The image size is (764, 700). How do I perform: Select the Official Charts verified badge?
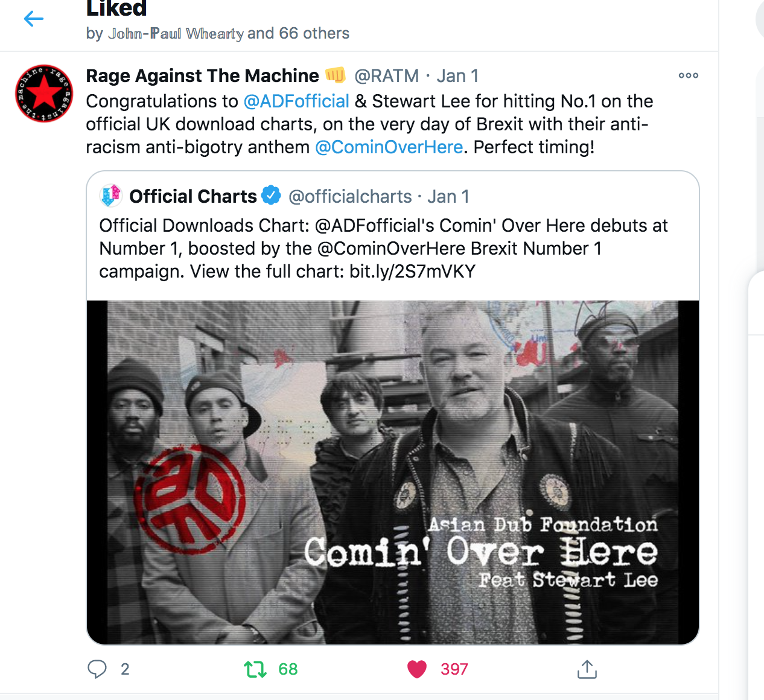272,196
